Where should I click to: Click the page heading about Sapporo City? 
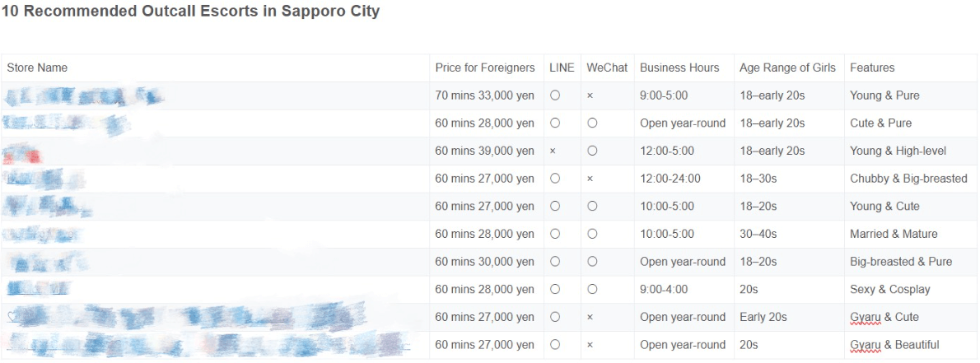click(191, 12)
